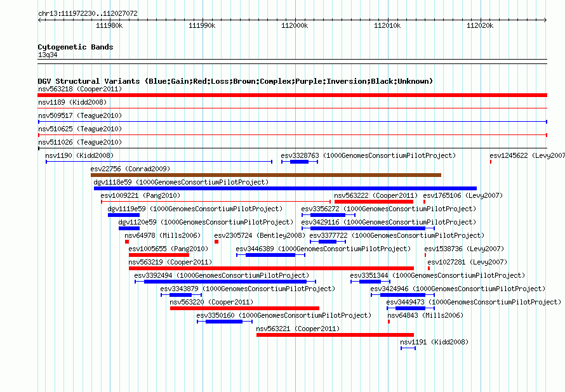Open esv3424946 variant label

(x=458, y=289)
